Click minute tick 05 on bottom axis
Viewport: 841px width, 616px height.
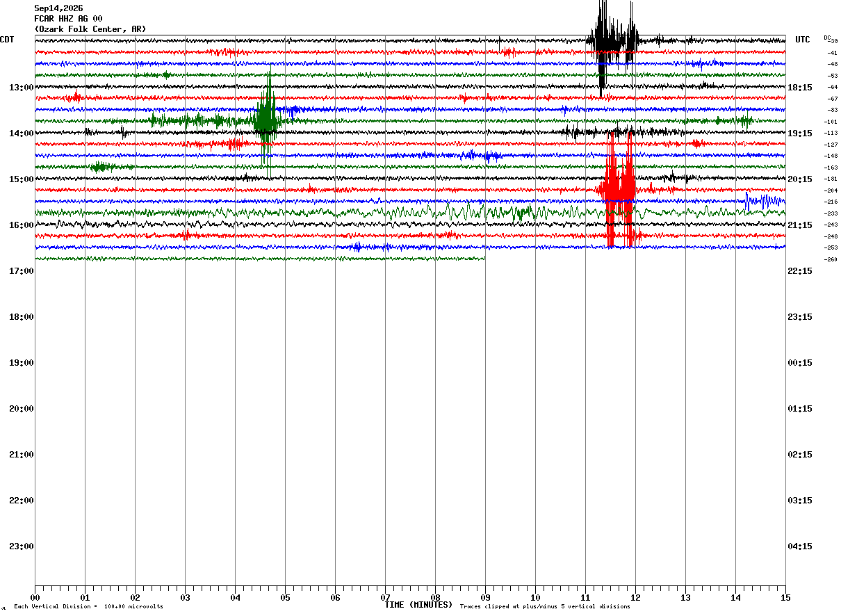[285, 597]
